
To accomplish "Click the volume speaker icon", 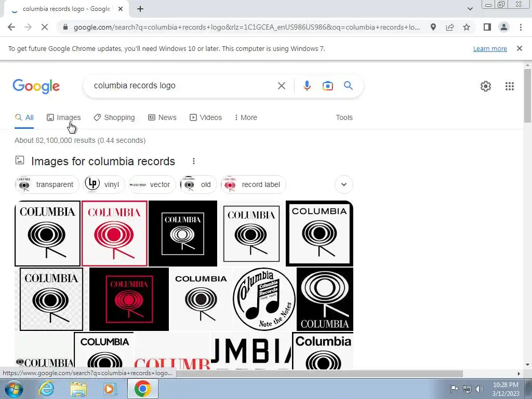I will [x=479, y=389].
